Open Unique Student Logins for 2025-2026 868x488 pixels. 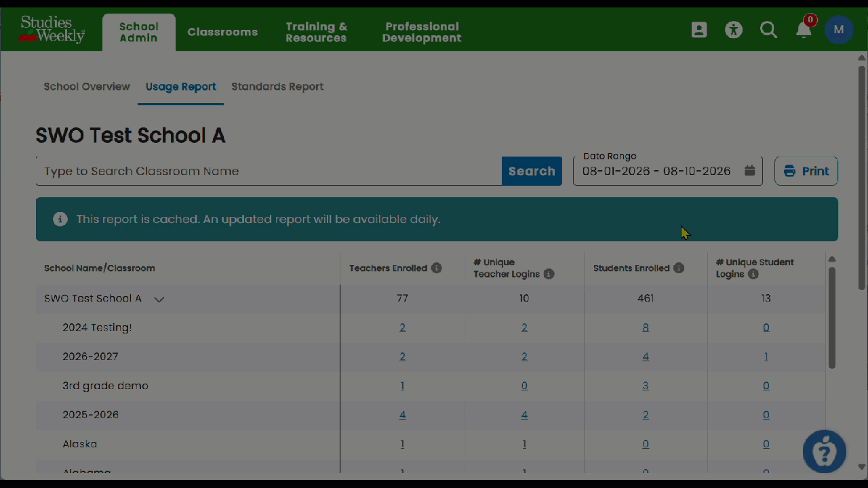point(766,415)
